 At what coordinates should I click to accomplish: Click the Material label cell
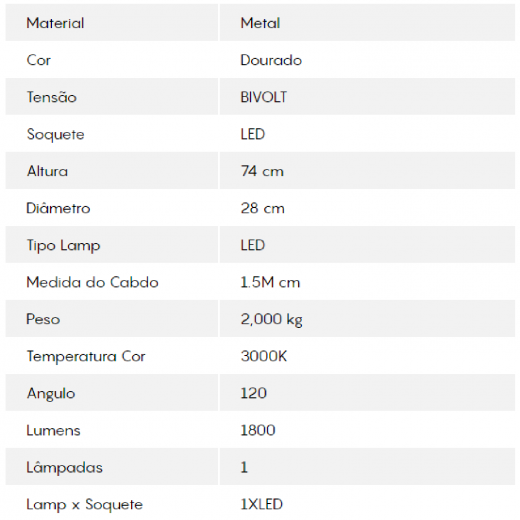(x=112, y=23)
